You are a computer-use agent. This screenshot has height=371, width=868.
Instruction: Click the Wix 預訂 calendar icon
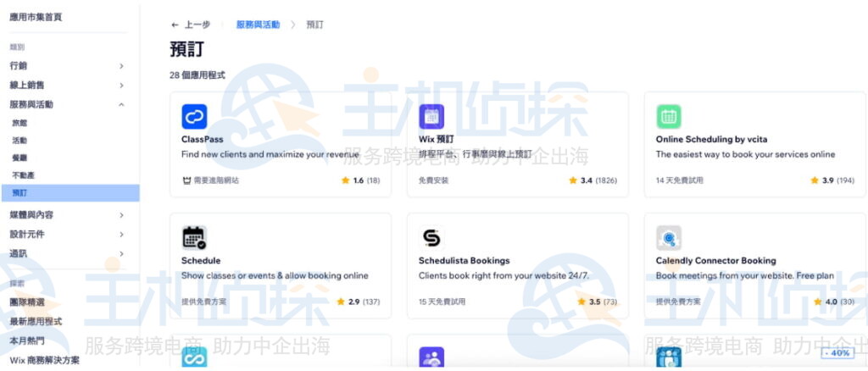pos(431,117)
